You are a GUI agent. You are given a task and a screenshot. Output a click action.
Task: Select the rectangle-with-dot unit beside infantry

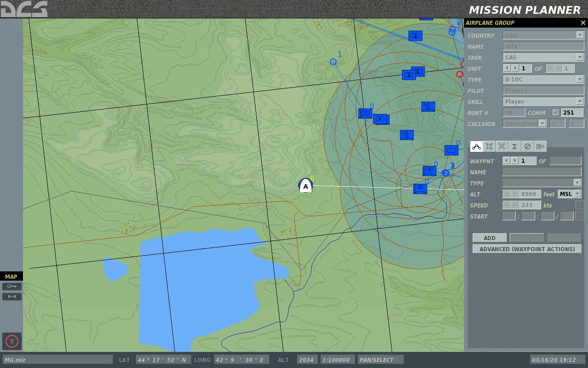coord(381,119)
